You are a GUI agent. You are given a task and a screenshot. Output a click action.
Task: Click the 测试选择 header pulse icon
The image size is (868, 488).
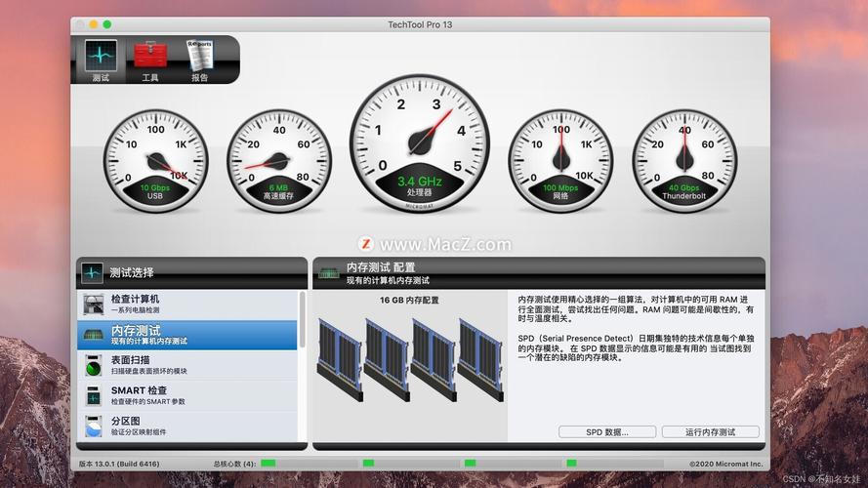tap(92, 272)
